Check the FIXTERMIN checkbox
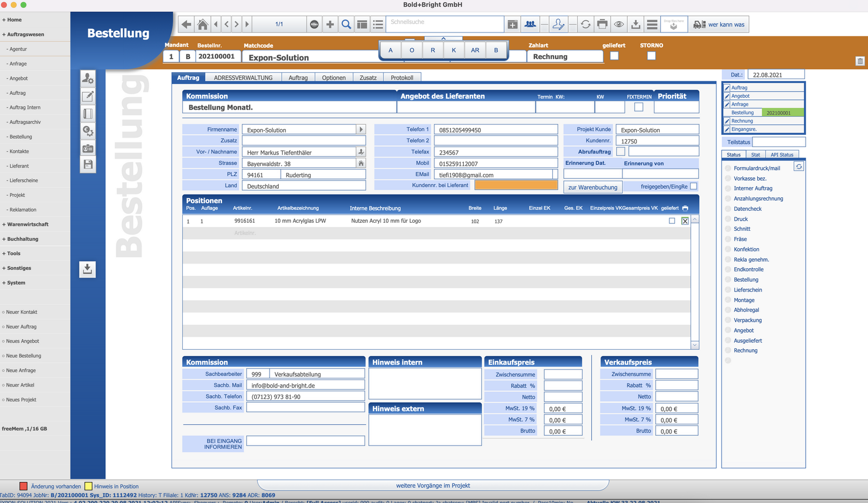 (x=639, y=107)
